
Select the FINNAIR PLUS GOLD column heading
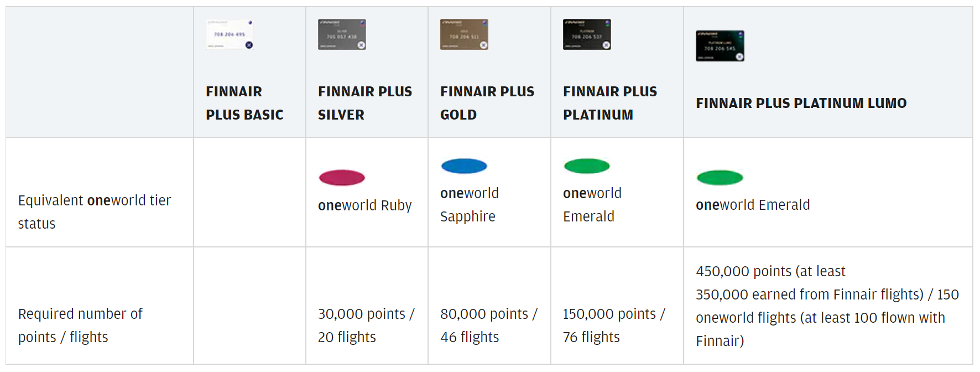[x=487, y=103]
